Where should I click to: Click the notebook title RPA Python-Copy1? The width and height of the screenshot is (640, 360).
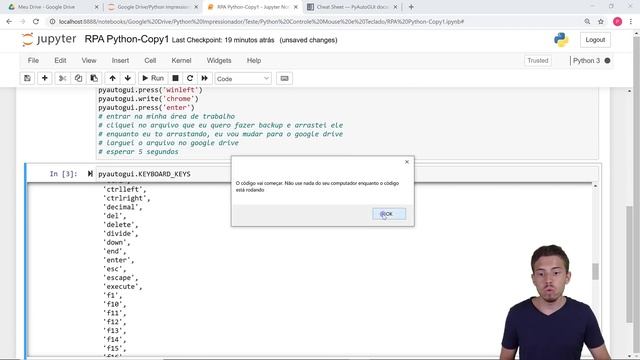point(127,39)
